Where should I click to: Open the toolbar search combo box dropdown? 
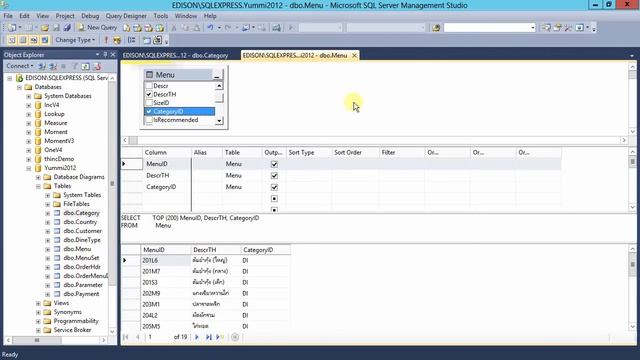click(533, 28)
